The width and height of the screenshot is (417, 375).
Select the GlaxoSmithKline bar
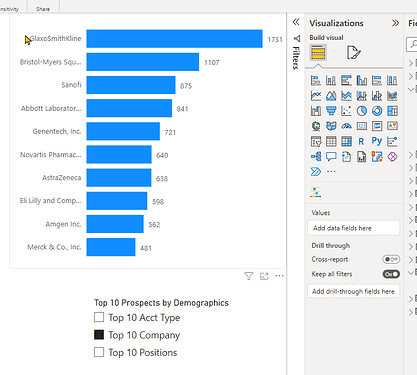[174, 39]
